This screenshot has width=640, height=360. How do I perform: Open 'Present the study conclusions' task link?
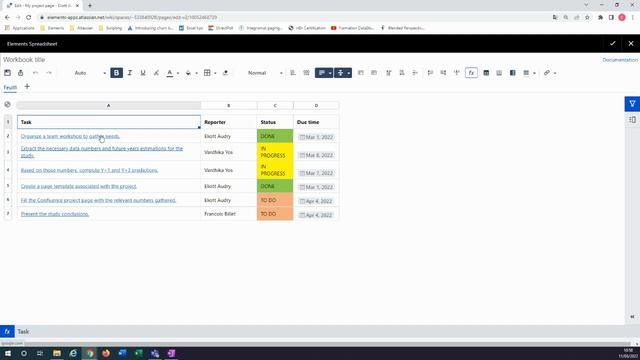coord(55,214)
